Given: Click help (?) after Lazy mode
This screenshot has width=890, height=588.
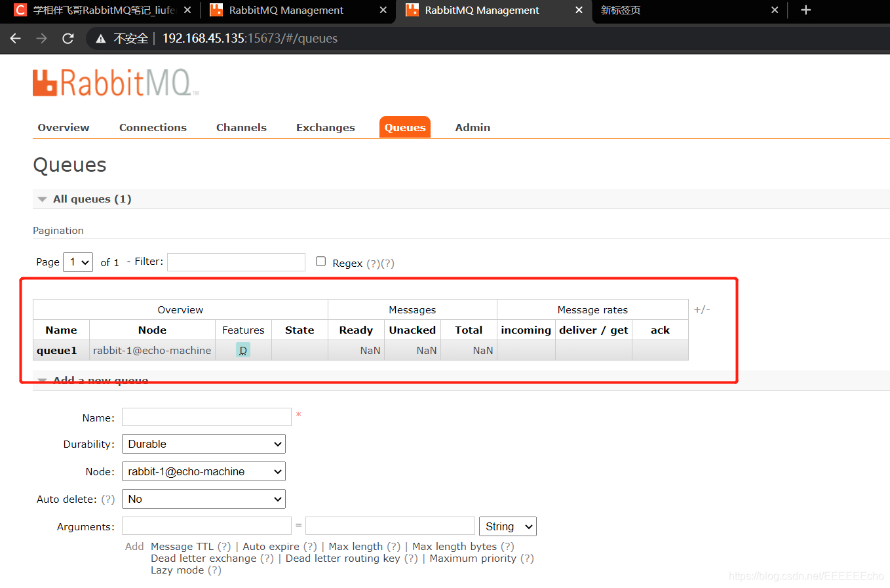Looking at the screenshot, I should (x=214, y=570).
